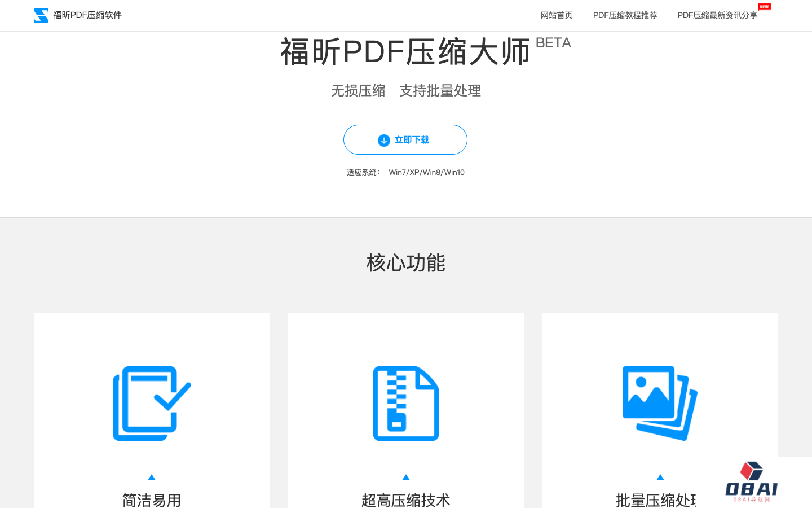Click the stacked images icon above 批量压缩处理

click(x=659, y=402)
